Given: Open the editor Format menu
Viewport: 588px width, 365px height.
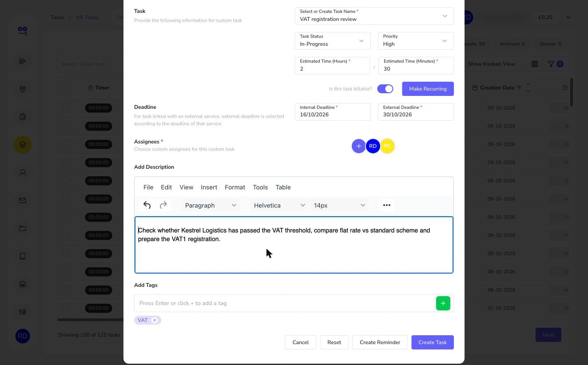Looking at the screenshot, I should pyautogui.click(x=235, y=187).
